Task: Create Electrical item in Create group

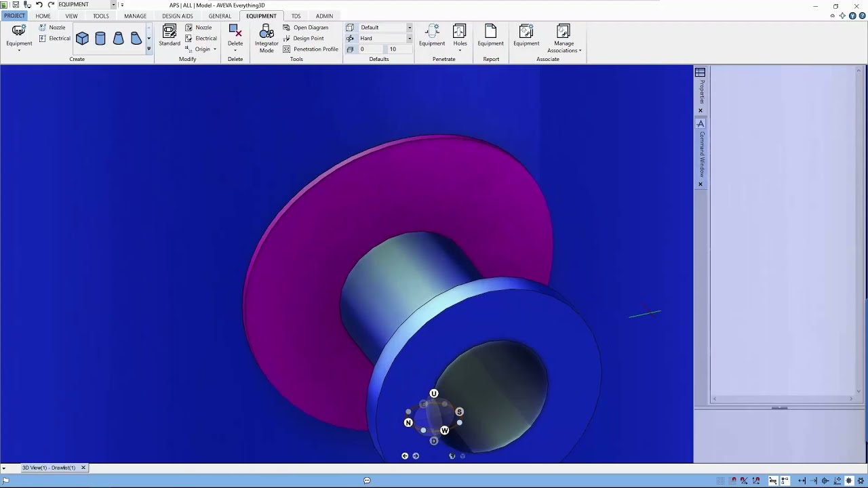Action: pos(54,39)
